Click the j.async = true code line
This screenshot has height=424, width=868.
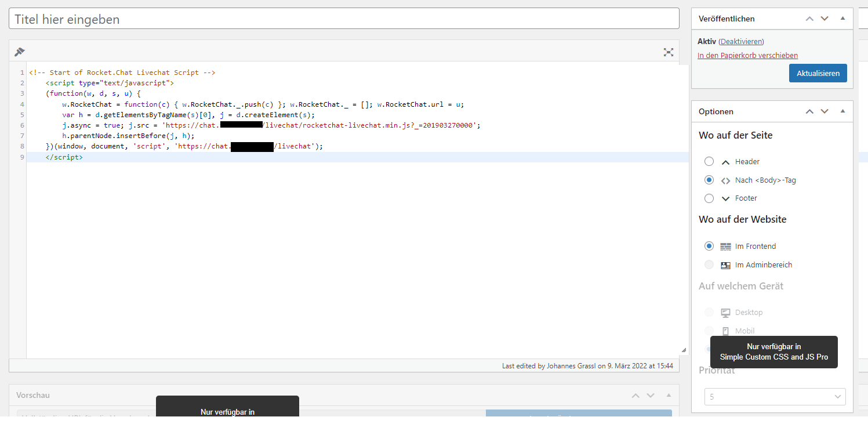pos(271,125)
